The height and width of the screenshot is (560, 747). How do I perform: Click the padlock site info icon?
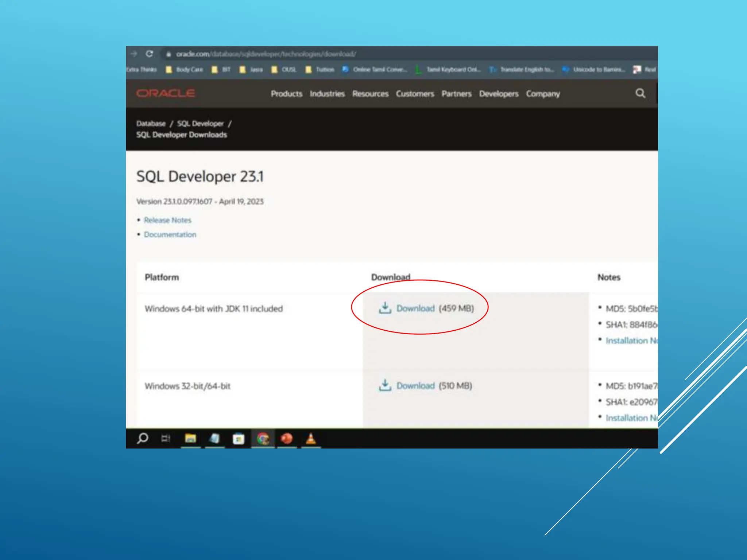click(168, 54)
